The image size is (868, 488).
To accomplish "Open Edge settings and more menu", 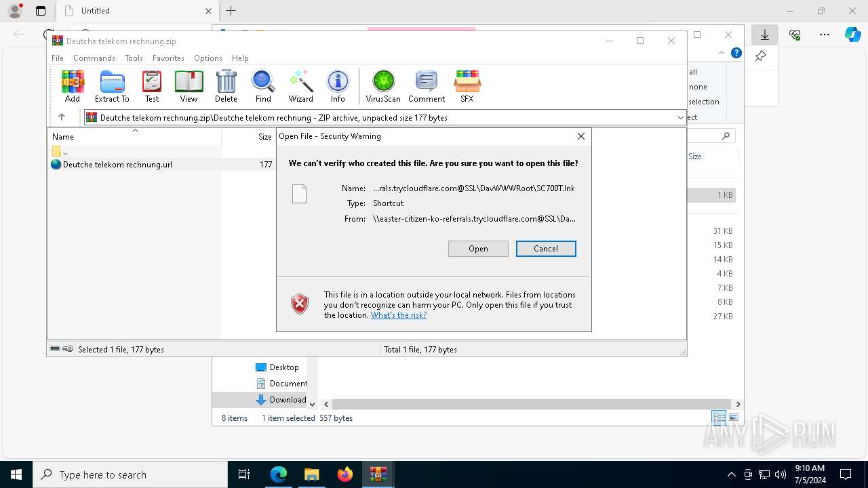I will pos(825,35).
